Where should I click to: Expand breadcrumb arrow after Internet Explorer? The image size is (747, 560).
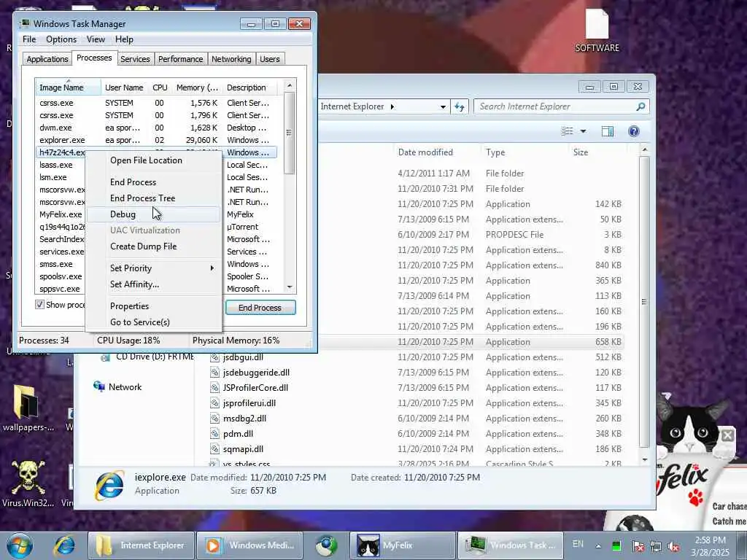coord(392,106)
